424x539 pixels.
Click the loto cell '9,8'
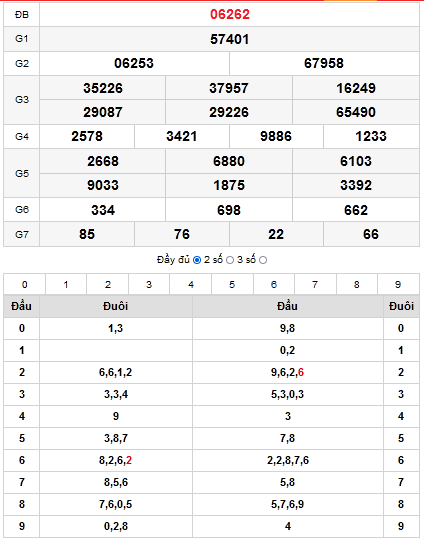point(287,328)
